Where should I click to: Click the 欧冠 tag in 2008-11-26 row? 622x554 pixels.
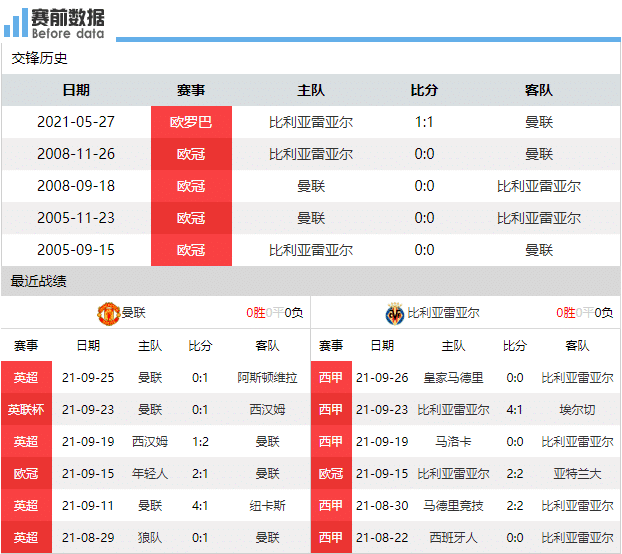(191, 154)
